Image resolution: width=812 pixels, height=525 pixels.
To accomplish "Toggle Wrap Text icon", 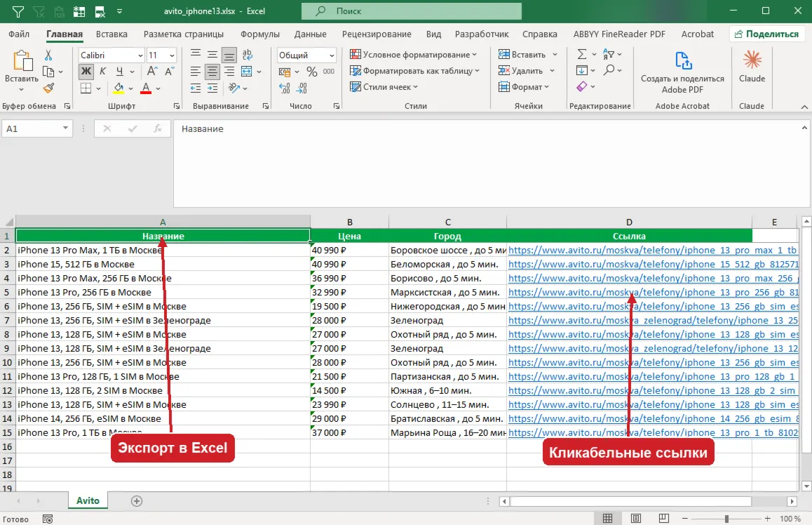I will pyautogui.click(x=248, y=55).
